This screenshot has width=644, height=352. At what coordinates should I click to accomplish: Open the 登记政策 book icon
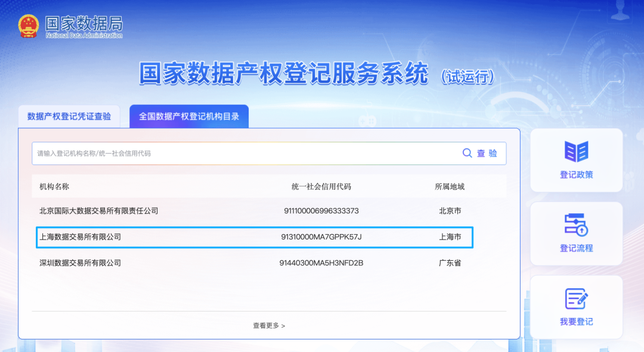(576, 151)
